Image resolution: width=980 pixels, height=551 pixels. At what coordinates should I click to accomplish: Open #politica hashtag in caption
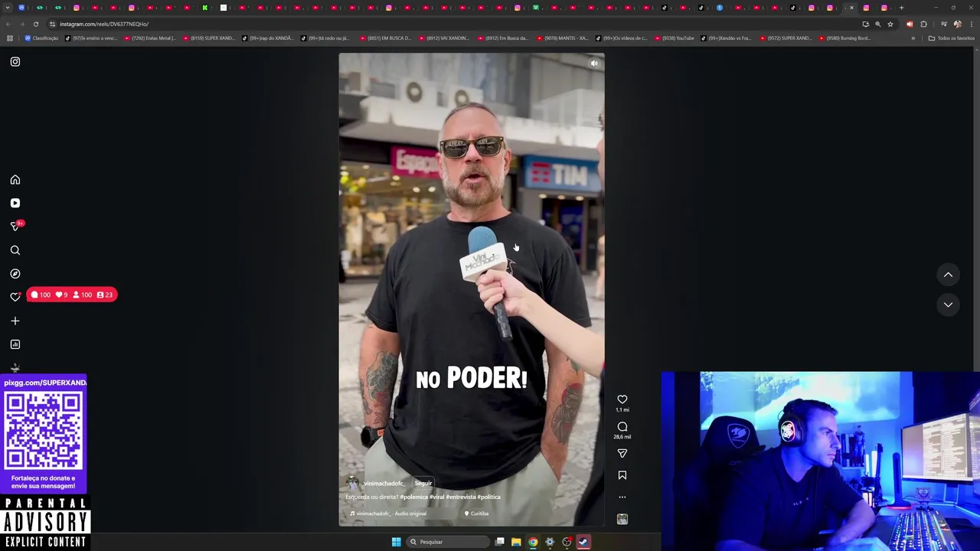488,497
